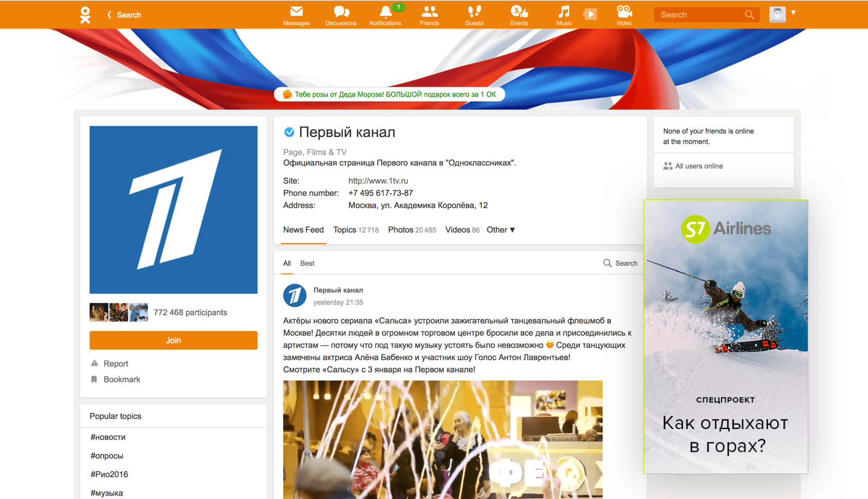Click the music player play button

[x=590, y=14]
